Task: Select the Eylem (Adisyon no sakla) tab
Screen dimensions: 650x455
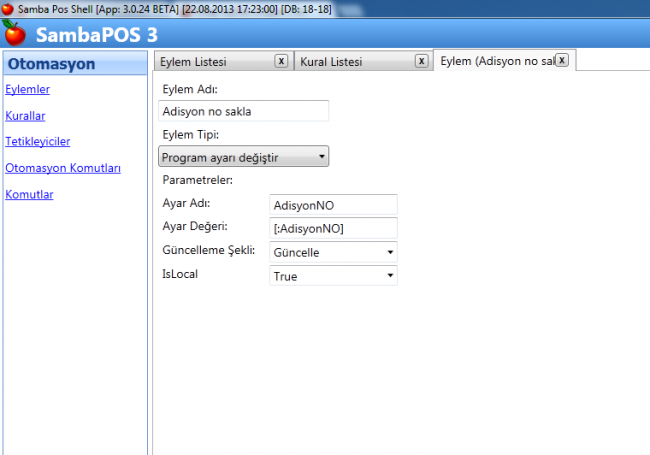Action: click(x=495, y=62)
